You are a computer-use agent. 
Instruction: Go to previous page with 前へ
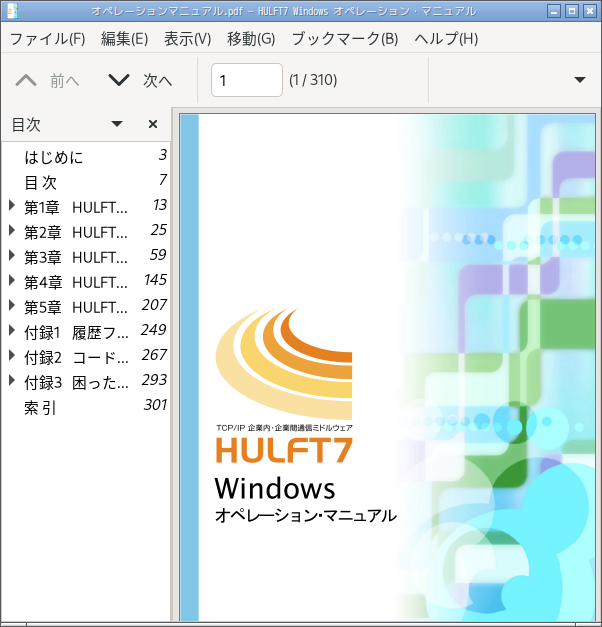coord(47,80)
